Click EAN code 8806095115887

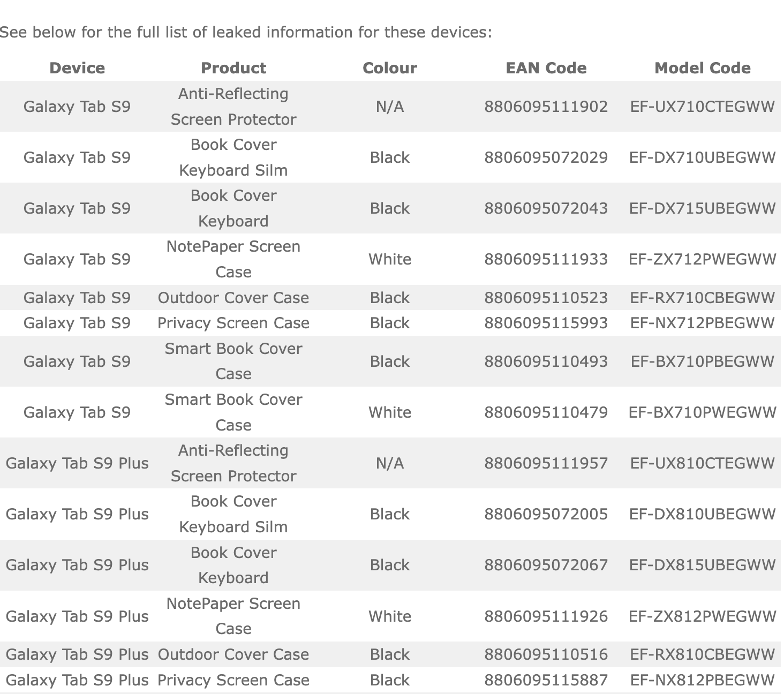coord(546,680)
